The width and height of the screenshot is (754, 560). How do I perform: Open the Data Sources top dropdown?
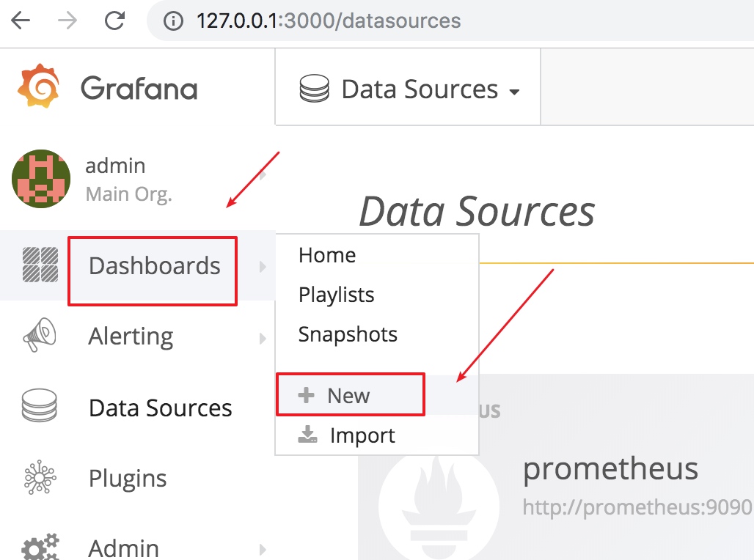click(409, 89)
